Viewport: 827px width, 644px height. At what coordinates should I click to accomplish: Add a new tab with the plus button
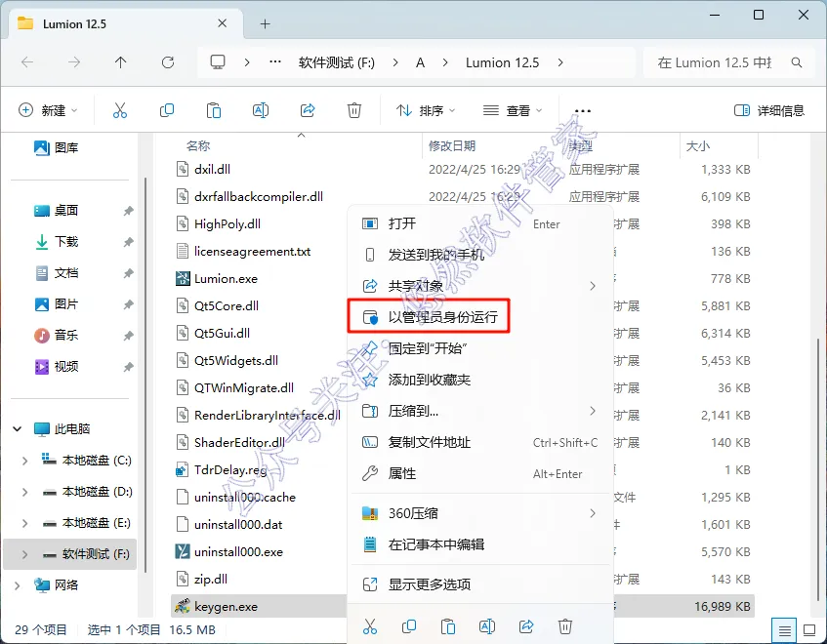(x=266, y=23)
